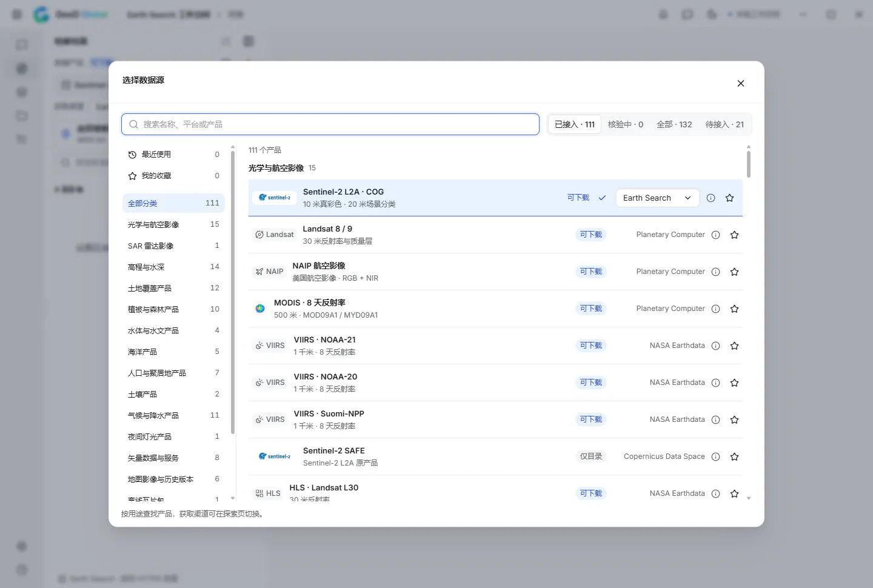Screen dimensions: 873x588
Task: Add NAIP 航空影像 to favorites
Action: click(x=734, y=272)
